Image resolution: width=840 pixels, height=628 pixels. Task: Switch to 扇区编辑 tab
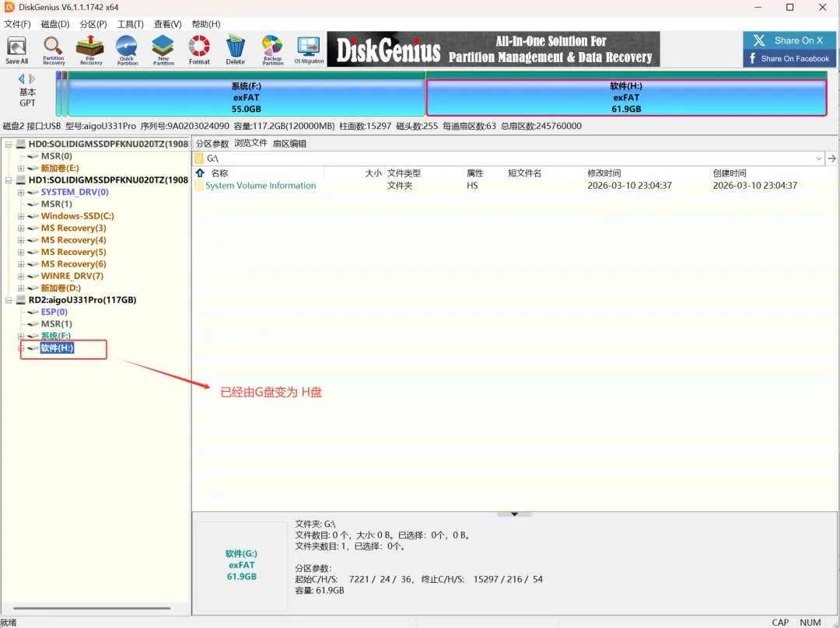(x=289, y=144)
